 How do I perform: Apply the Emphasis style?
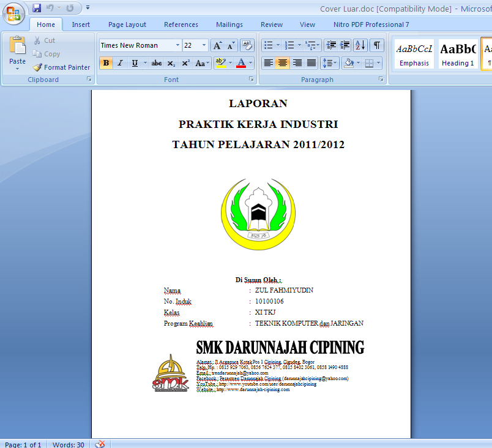pos(414,54)
